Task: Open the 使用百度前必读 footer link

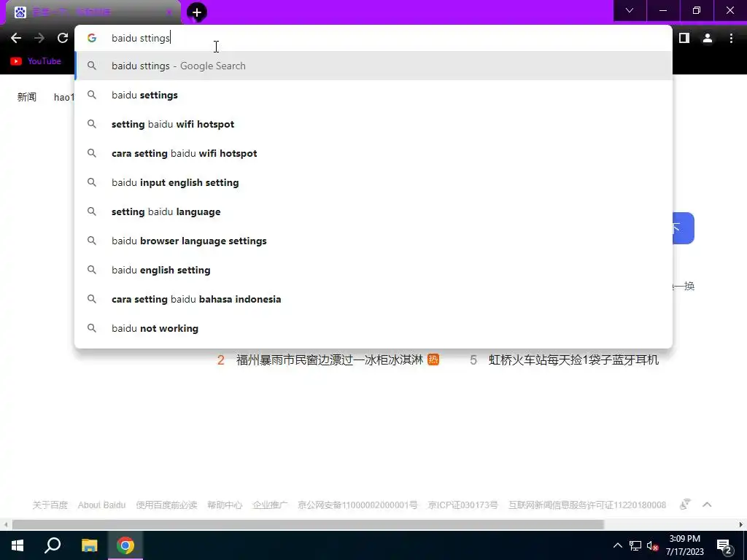Action: 166,505
